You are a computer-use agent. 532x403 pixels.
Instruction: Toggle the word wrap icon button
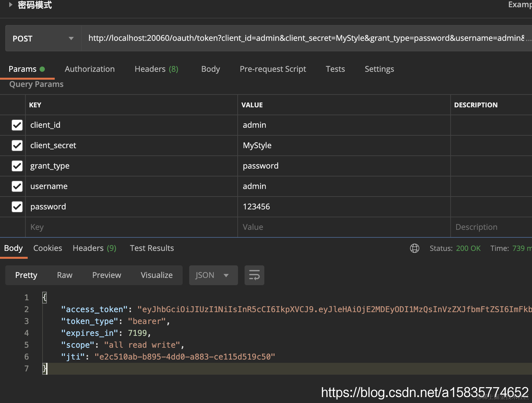point(254,275)
